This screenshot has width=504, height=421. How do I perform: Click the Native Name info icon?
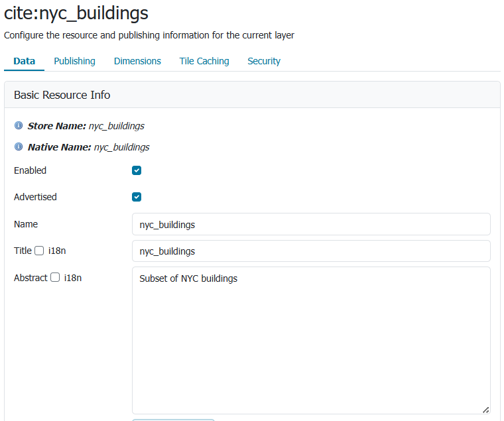click(x=19, y=147)
